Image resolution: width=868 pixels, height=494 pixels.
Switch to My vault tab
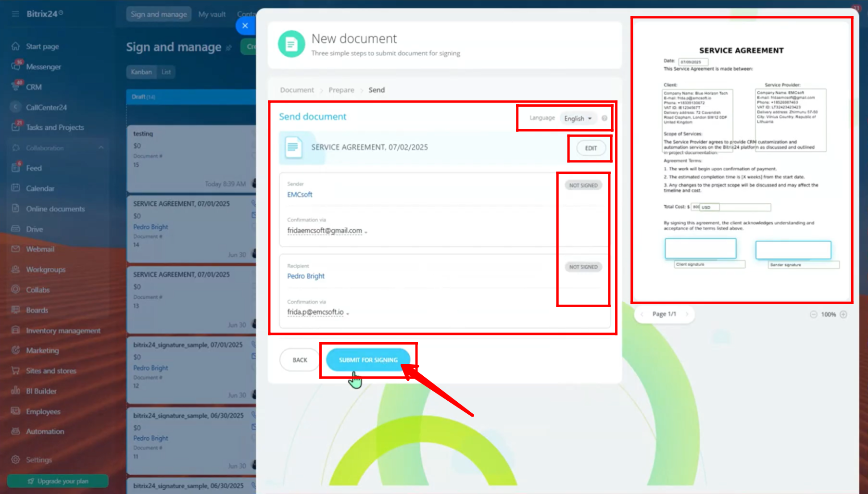click(x=212, y=14)
